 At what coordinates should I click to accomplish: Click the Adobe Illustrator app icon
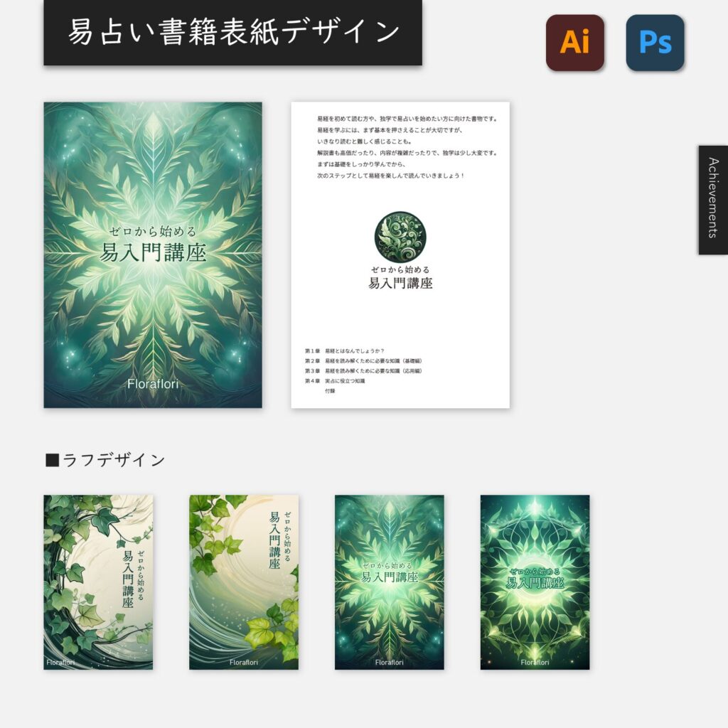574,42
